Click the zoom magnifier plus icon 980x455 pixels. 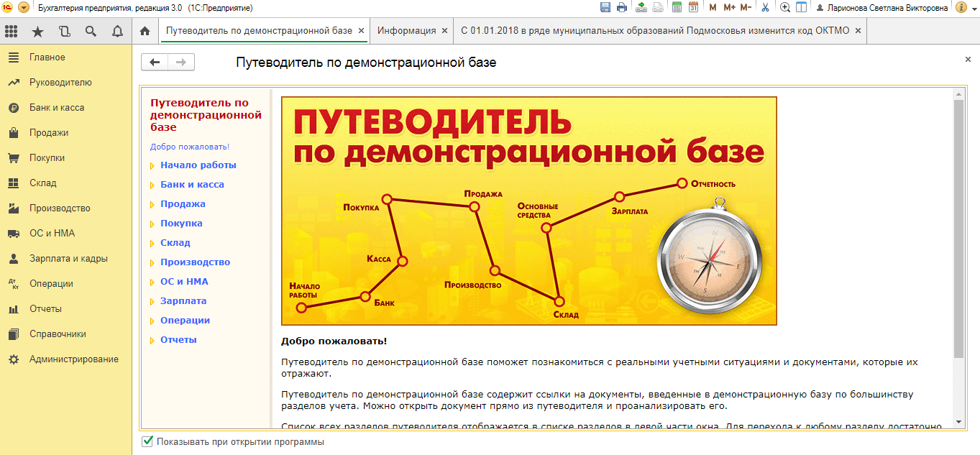coord(785,7)
